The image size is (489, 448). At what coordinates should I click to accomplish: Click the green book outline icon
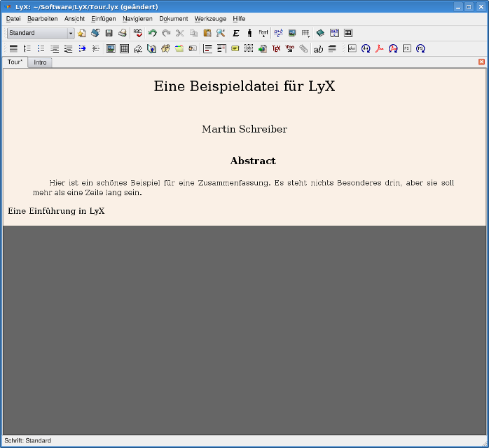pyautogui.click(x=320, y=33)
